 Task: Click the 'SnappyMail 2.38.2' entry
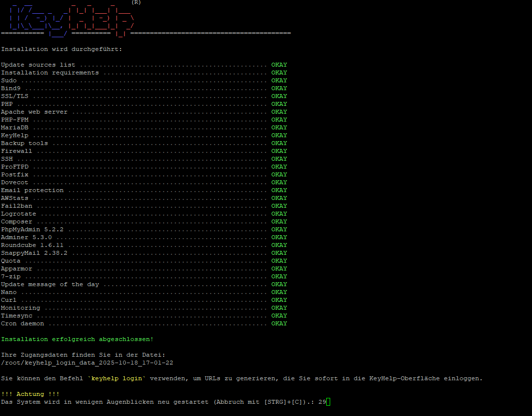tap(34, 253)
